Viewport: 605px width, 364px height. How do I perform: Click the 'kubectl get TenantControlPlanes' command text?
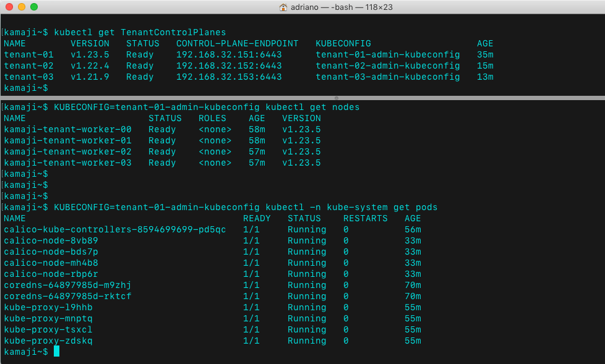140,33
